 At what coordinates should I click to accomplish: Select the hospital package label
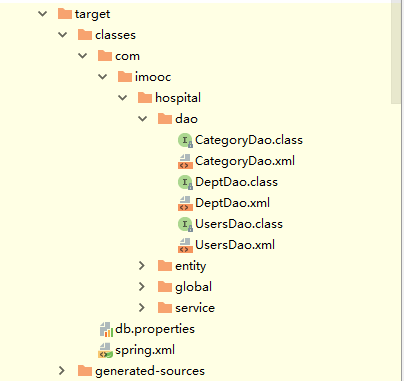[178, 98]
